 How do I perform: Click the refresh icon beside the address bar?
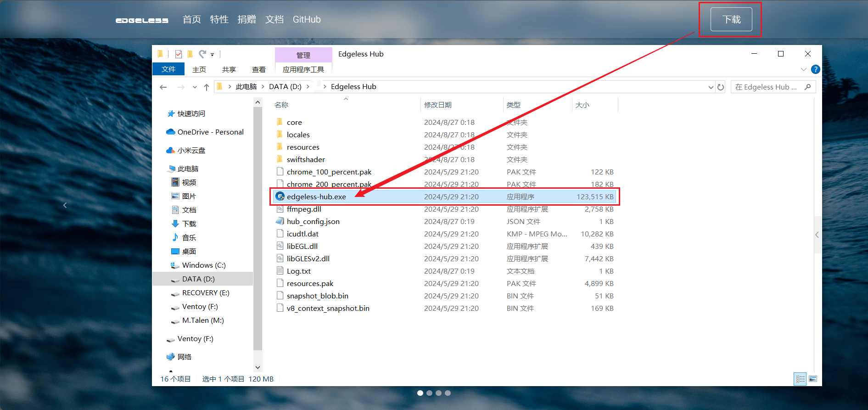coord(721,87)
